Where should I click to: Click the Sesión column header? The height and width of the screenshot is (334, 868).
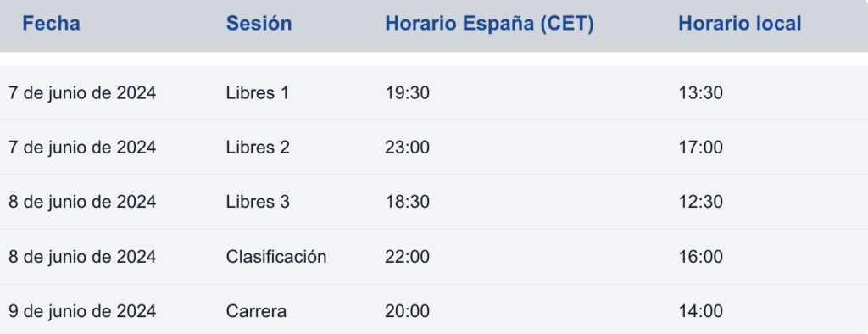[x=259, y=24]
